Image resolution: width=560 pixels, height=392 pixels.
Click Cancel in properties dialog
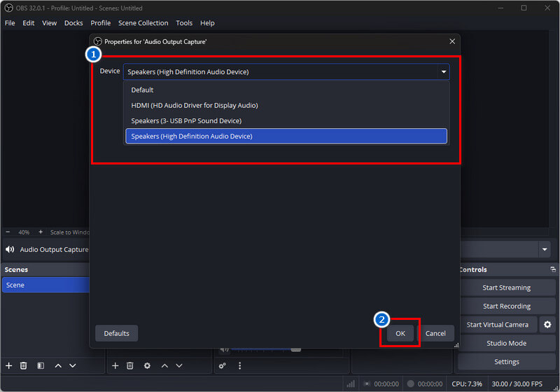(435, 333)
